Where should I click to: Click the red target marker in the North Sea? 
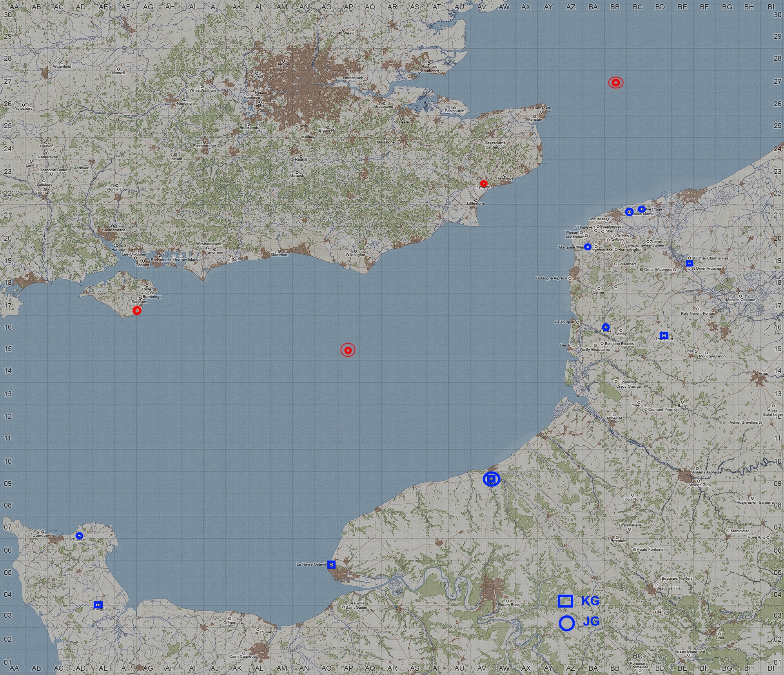pos(615,83)
